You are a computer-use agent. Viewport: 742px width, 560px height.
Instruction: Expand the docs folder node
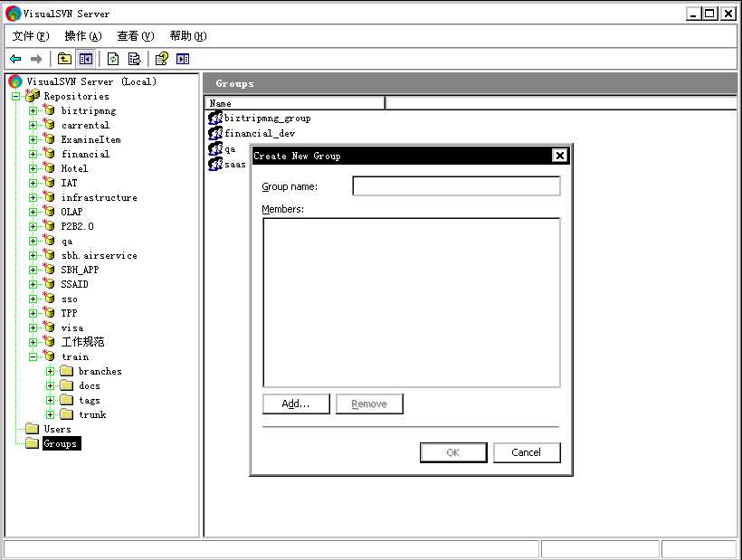tap(50, 386)
